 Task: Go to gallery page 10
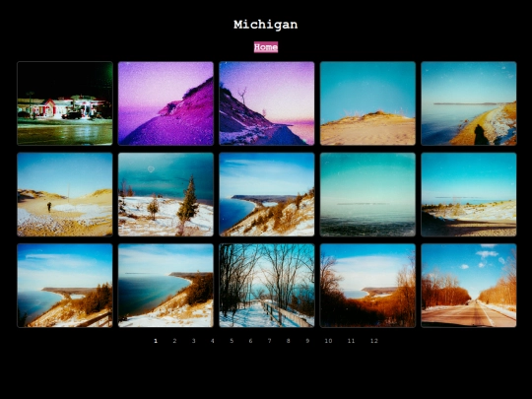pos(328,341)
